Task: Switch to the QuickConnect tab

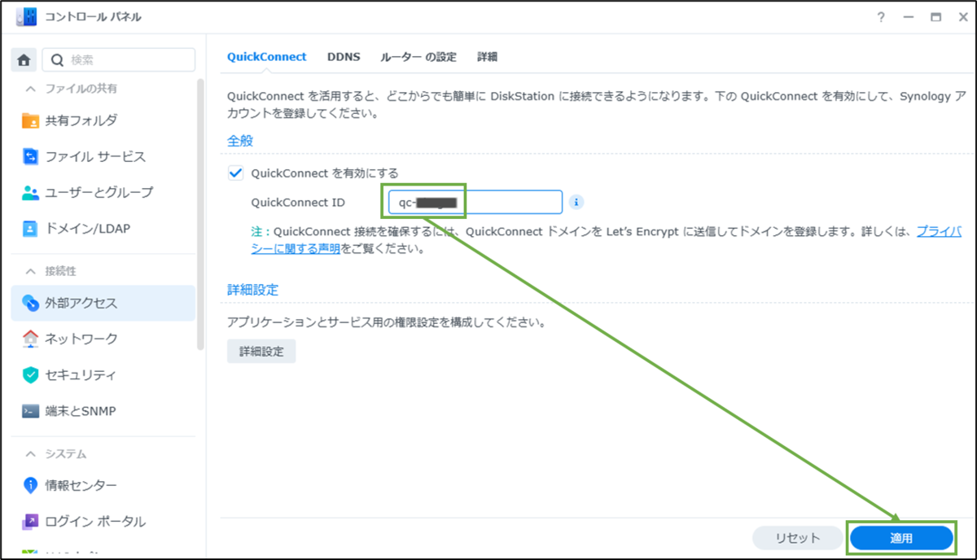Action: pos(266,57)
